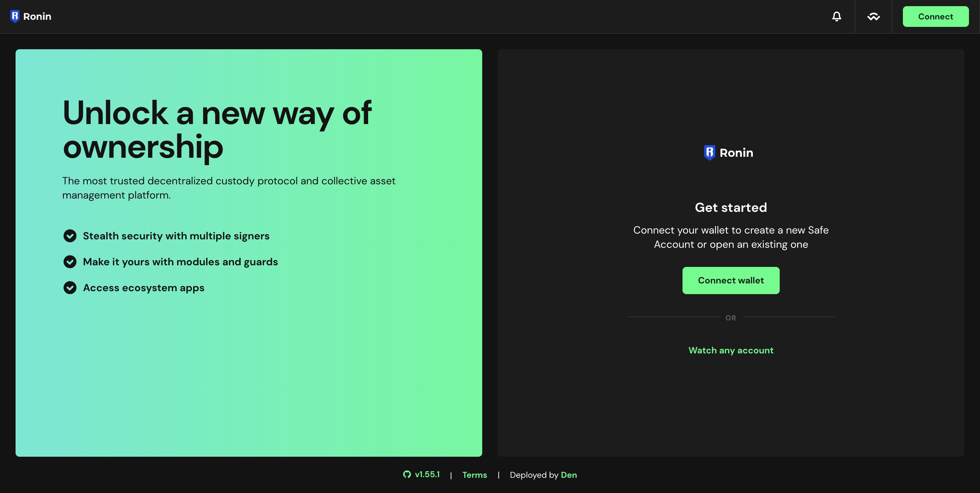Click the Ronin brand name in the header
Screen dimensions: 980x493
pos(37,16)
